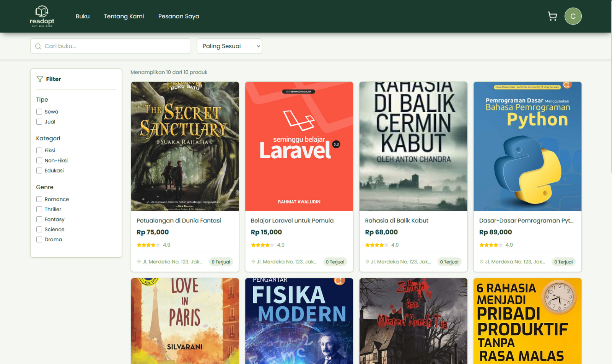The image size is (612, 364).
Task: Toggle the Edukasi category checkbox
Action: click(39, 171)
